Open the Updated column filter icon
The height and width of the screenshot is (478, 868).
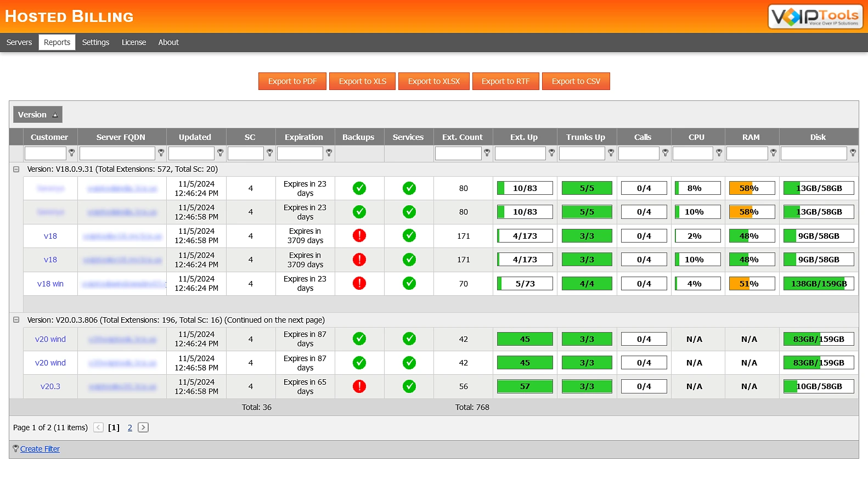220,153
